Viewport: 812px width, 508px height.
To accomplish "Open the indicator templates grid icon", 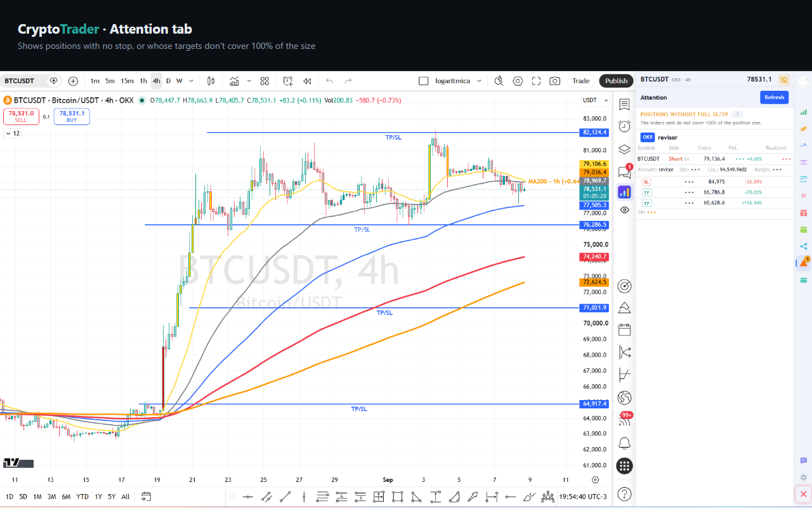I will [265, 81].
